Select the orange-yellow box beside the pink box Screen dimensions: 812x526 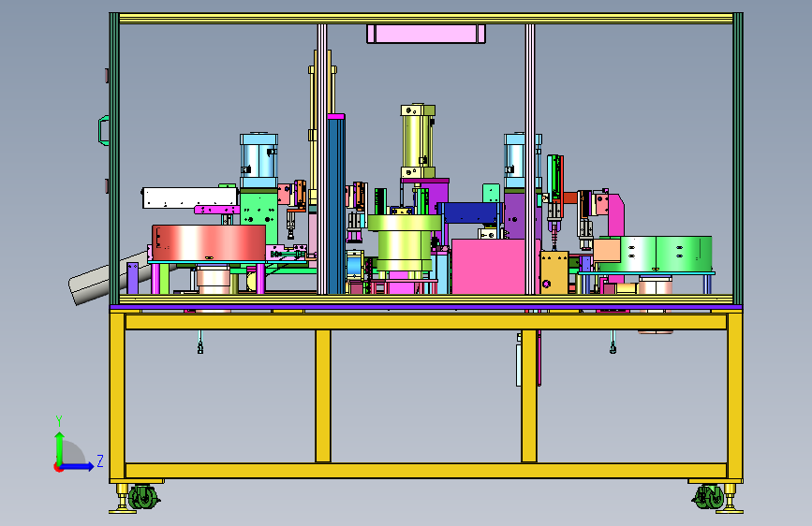[x=554, y=272]
